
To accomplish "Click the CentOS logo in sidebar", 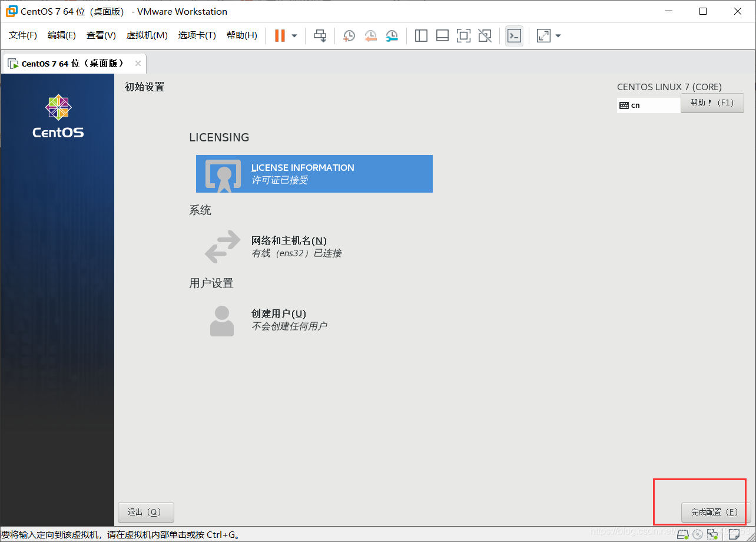I will click(x=58, y=117).
